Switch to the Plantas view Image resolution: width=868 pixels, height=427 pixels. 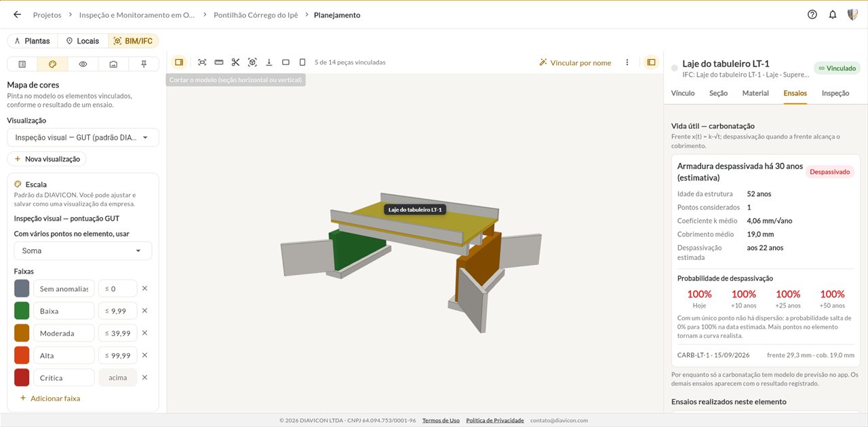pyautogui.click(x=32, y=41)
